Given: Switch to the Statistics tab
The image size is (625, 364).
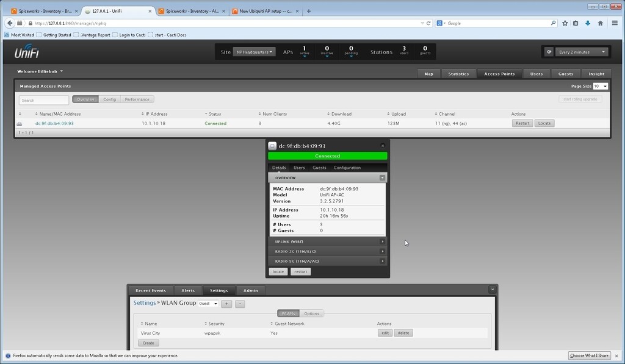Looking at the screenshot, I should (x=458, y=73).
